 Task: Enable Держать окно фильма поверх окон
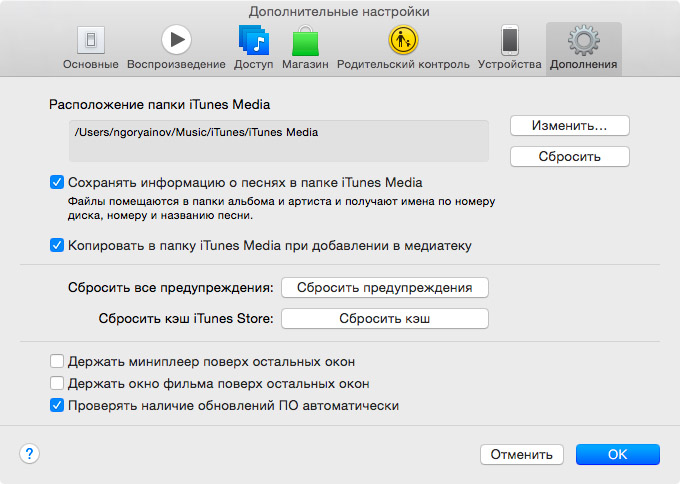coord(56,384)
